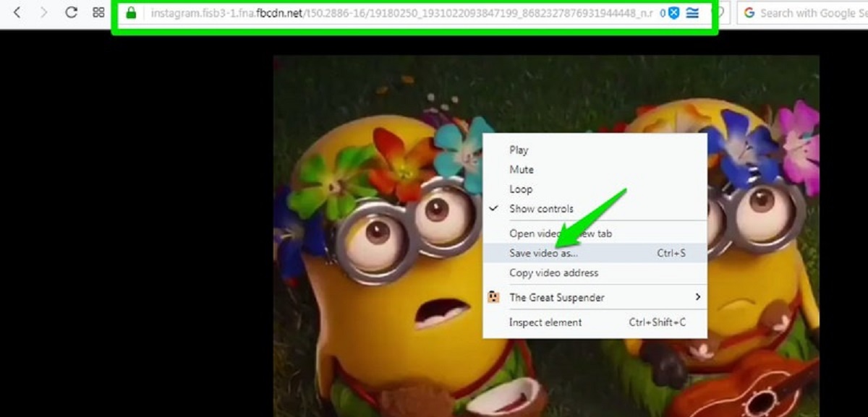The image size is (868, 417).
Task: Click the stacked-lines icon beside the shield
Action: (x=692, y=13)
